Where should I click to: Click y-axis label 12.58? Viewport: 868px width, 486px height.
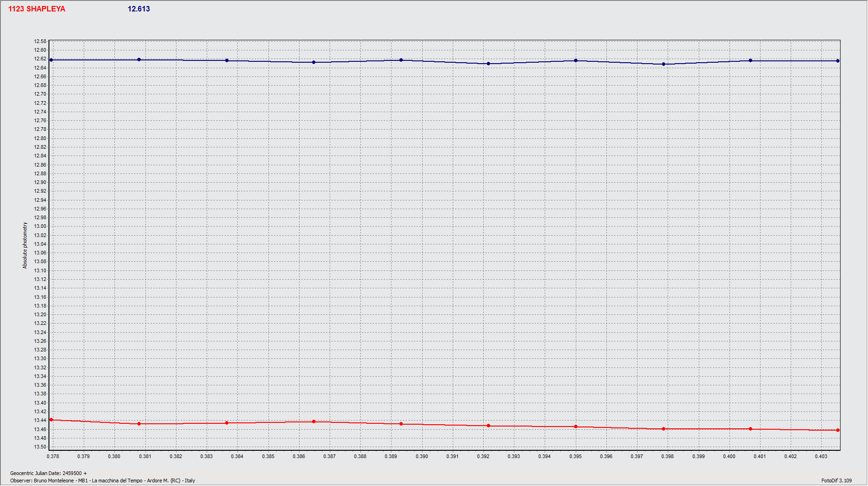click(40, 41)
